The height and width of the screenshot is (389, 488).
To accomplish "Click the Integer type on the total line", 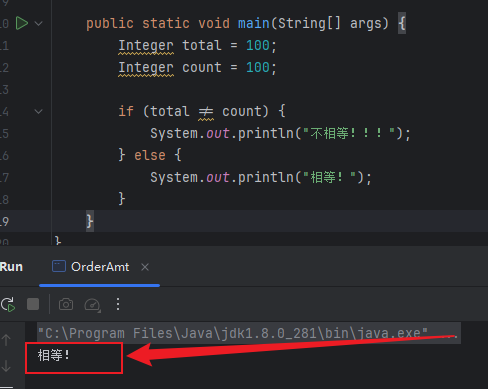I will pyautogui.click(x=146, y=46).
